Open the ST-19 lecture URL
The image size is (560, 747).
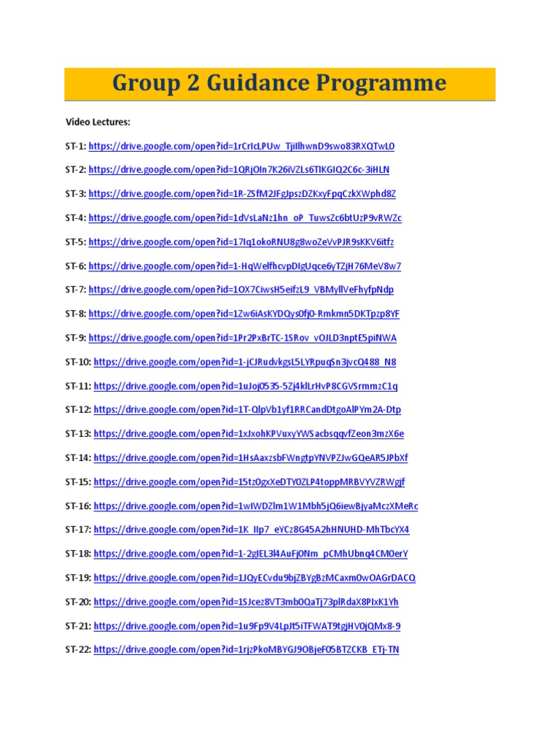click(x=254, y=578)
